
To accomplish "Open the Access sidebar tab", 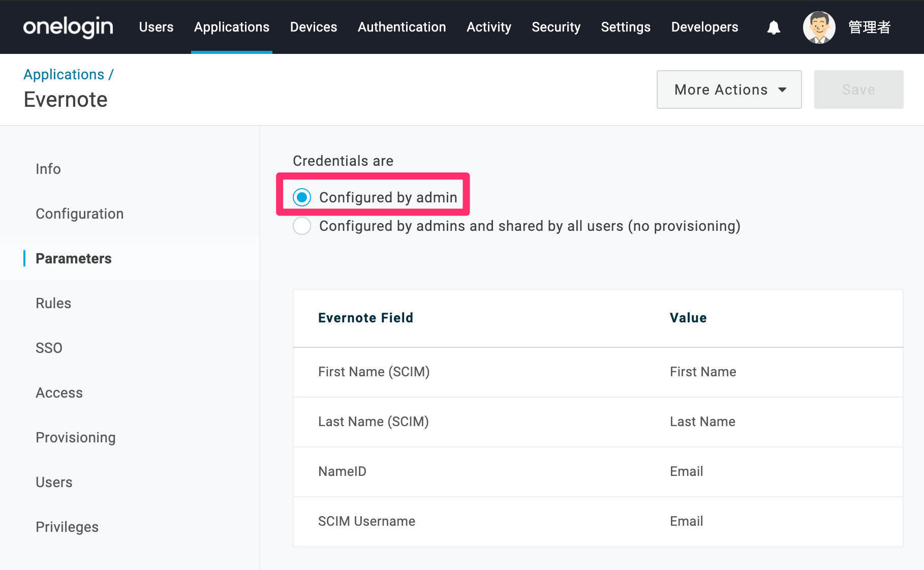I will 59,393.
